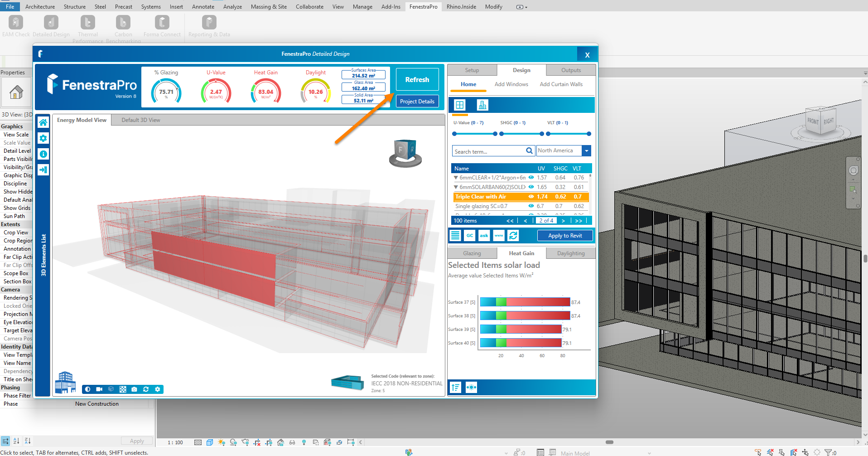Launch Detailed Design from the ribbon
The height and width of the screenshot is (456, 868).
[x=51, y=26]
